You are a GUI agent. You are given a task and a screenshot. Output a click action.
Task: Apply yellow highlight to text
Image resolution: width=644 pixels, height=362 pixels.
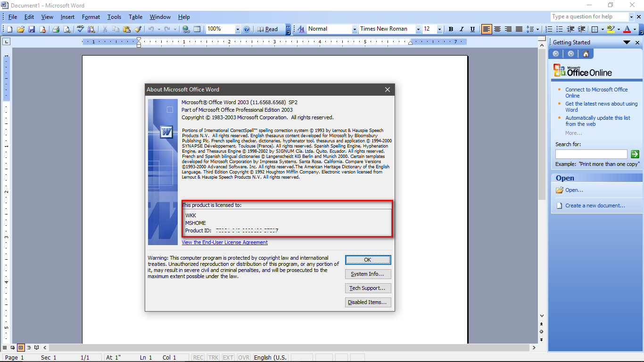coord(611,29)
